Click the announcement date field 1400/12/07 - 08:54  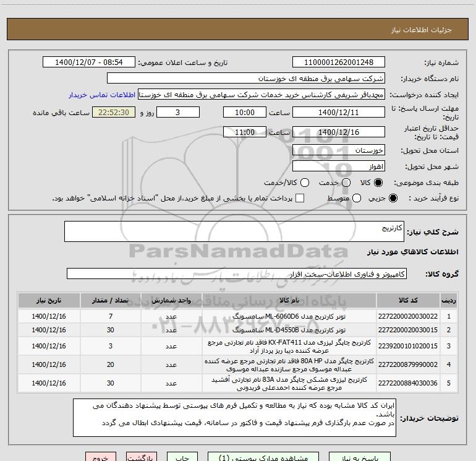coord(89,62)
